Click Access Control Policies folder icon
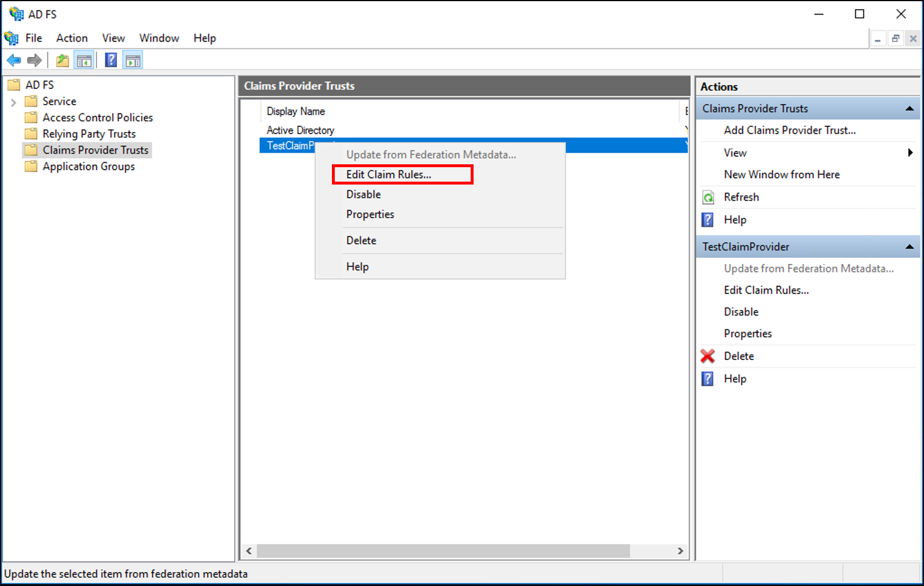The height and width of the screenshot is (586, 924). (31, 117)
